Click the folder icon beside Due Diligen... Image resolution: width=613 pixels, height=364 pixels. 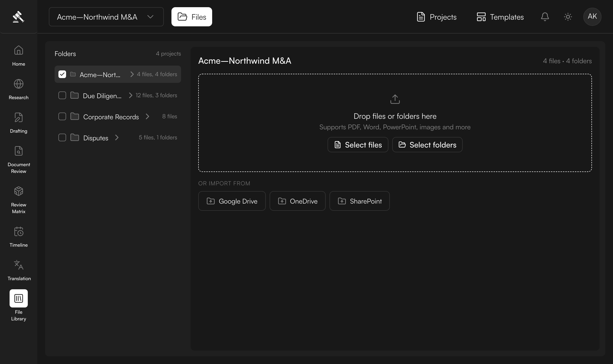tap(74, 95)
